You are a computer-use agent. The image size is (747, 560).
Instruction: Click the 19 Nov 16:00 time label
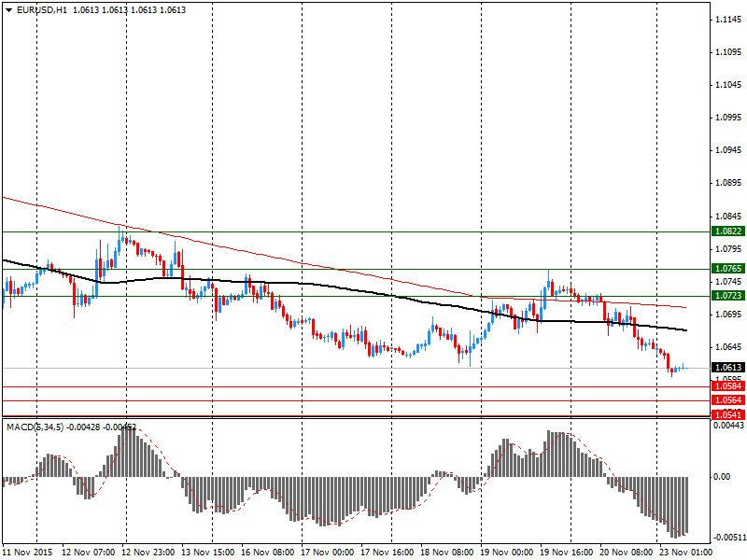[567, 553]
